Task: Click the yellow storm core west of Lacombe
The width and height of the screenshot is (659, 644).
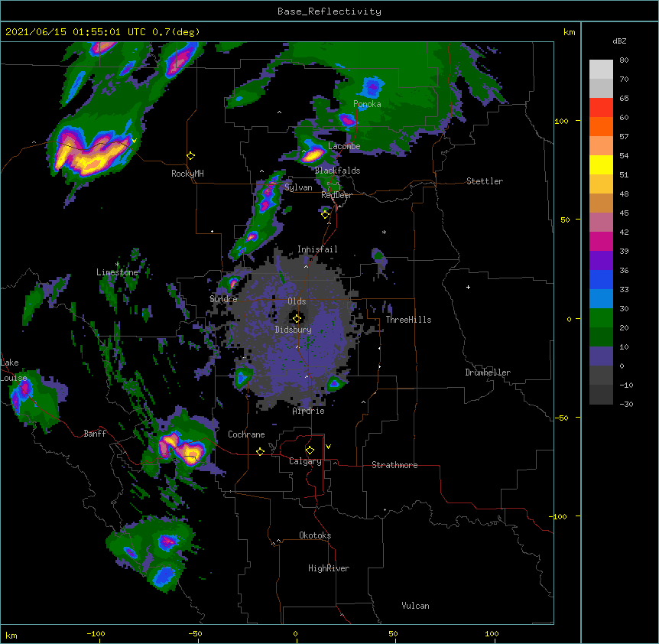Action: click(312, 155)
